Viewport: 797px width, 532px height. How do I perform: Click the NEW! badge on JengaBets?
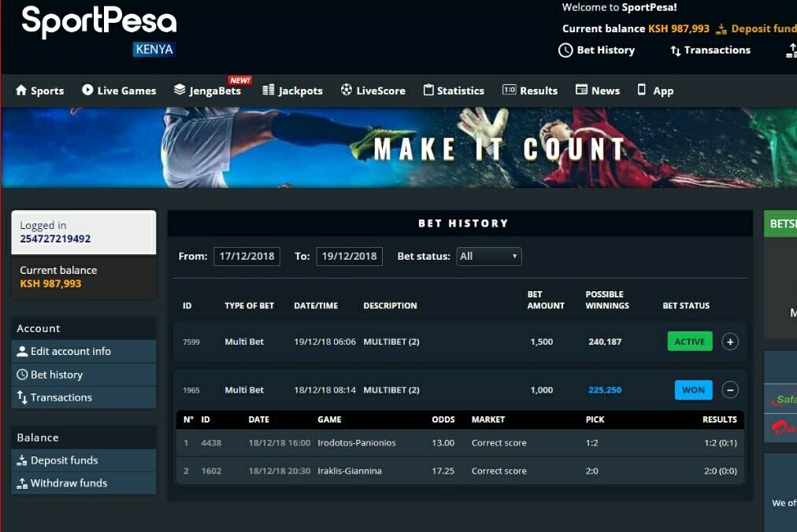(x=239, y=80)
